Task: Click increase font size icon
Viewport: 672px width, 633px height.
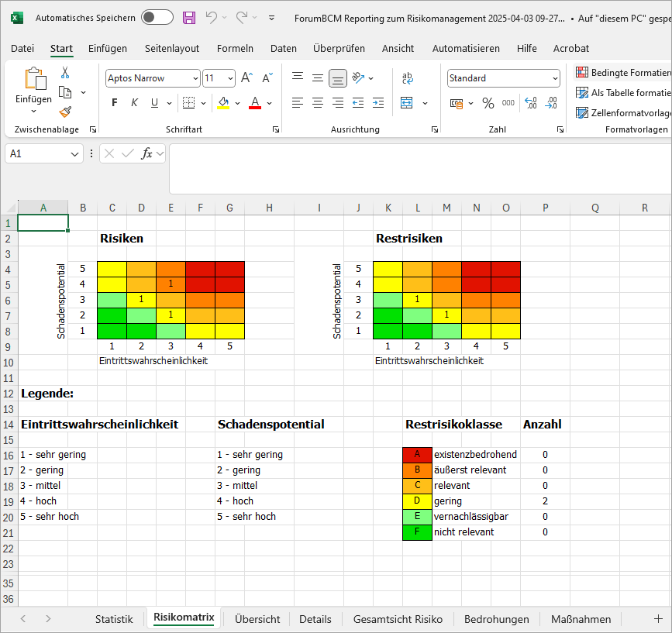Action: point(247,78)
